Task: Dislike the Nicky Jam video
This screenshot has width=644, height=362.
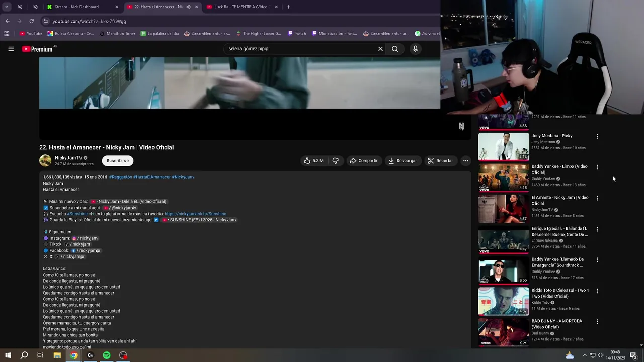Action: [335, 161]
